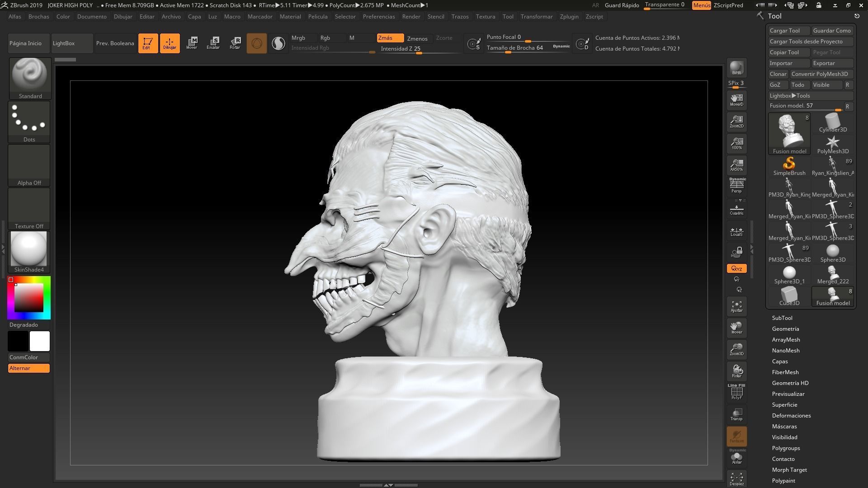Screen dimensions: 868x488
Task: Click the Cargar Tool button
Action: (789, 31)
